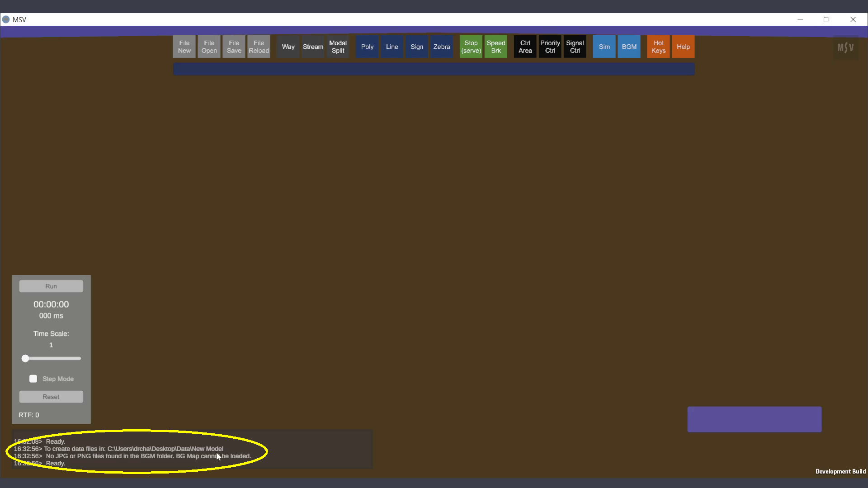Click the Priority Ctrl button
This screenshot has width=868, height=488.
pyautogui.click(x=550, y=47)
